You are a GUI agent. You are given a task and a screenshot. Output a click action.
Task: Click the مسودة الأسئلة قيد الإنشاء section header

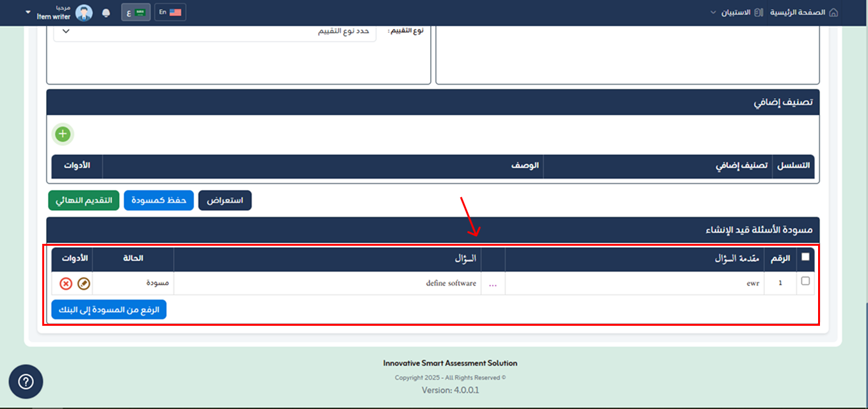click(x=433, y=230)
